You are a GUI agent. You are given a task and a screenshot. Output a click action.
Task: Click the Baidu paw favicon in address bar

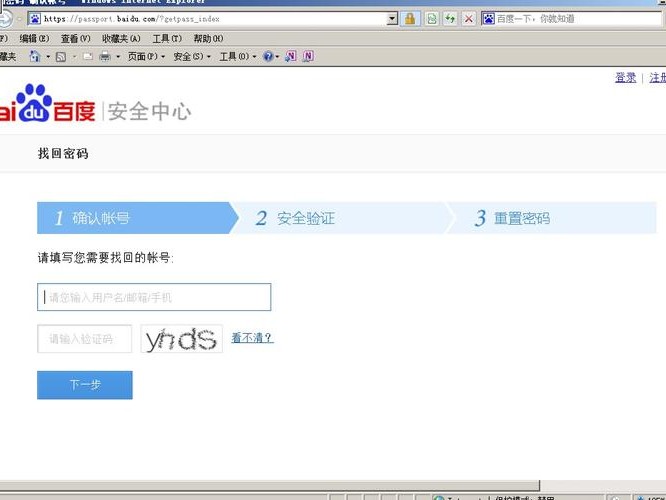click(x=35, y=19)
